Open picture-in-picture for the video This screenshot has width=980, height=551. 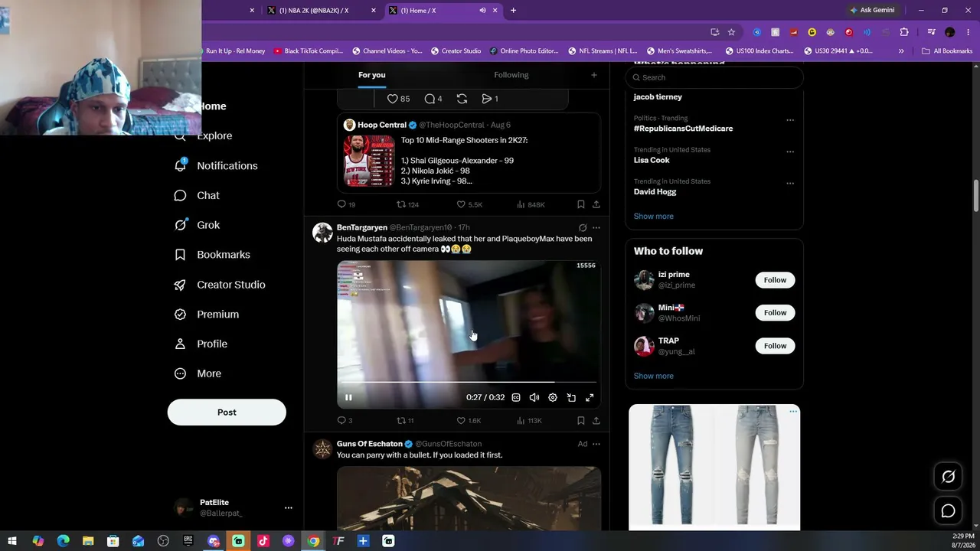click(571, 397)
